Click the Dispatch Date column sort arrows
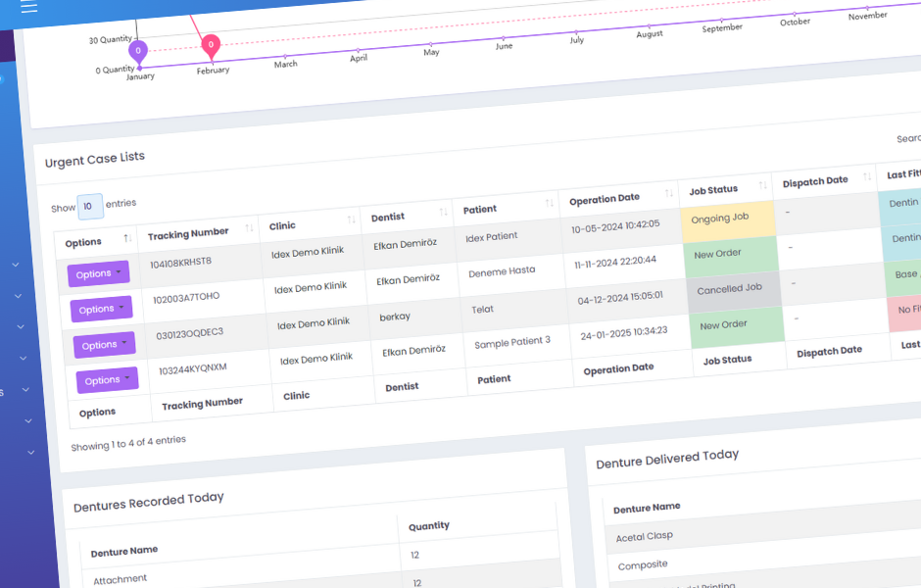The width and height of the screenshot is (921, 588). click(867, 176)
